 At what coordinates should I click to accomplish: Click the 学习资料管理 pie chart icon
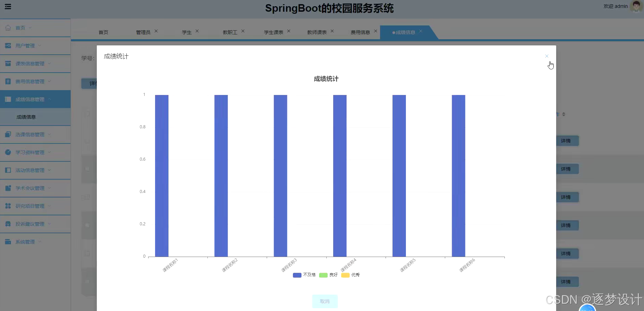click(x=8, y=152)
